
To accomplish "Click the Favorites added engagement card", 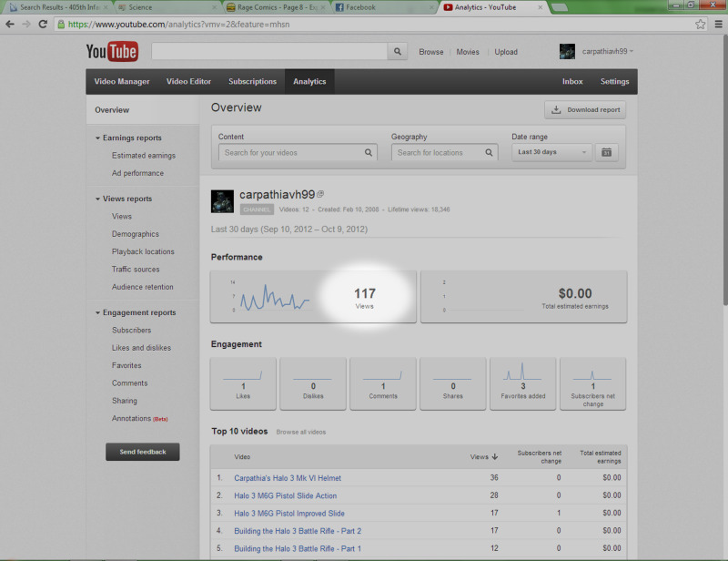I will pos(522,384).
